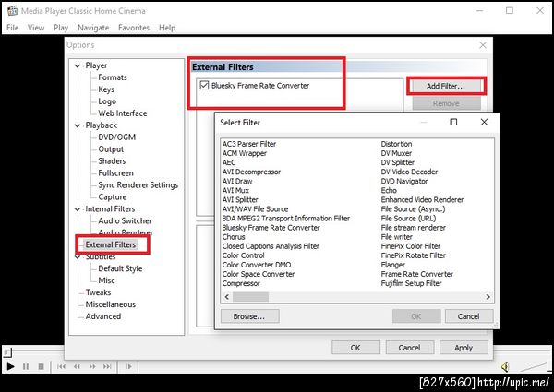The width and height of the screenshot is (554, 392).
Task: Select File Source (URL) in the list
Action: 408,219
